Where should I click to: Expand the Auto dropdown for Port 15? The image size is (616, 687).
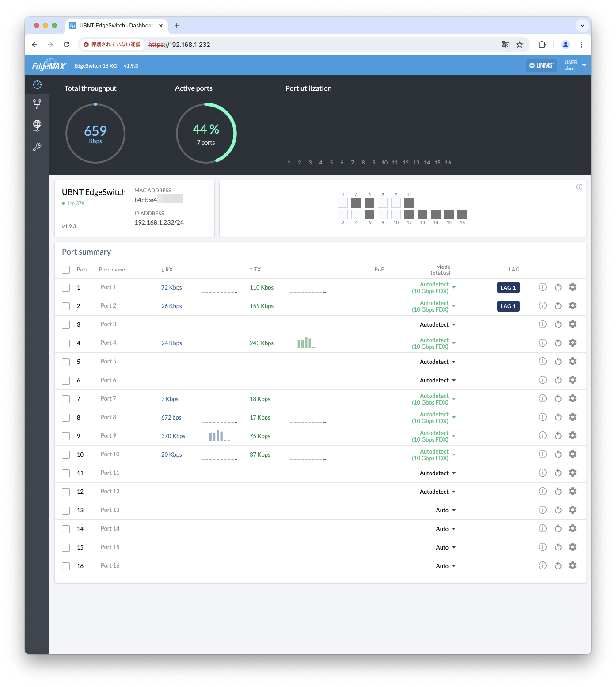[x=445, y=547]
